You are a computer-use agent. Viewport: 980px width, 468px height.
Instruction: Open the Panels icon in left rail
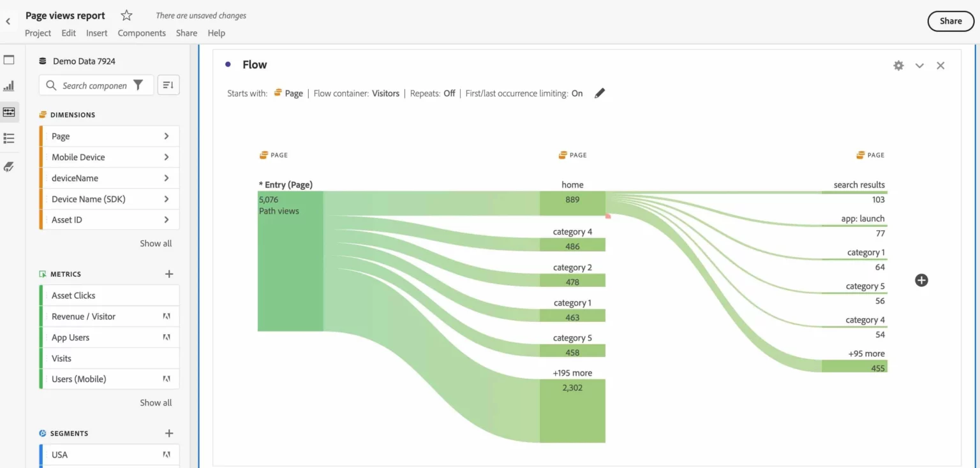[9, 60]
